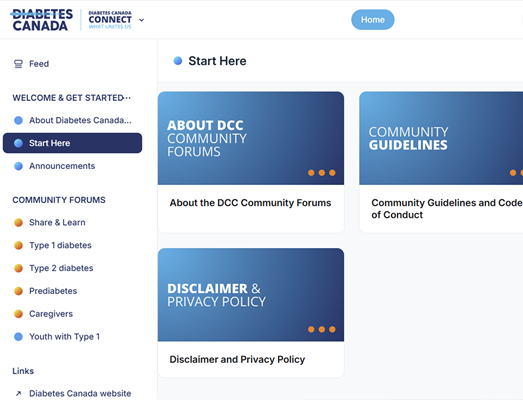Viewport: 523px width, 400px height.
Task: Open the Youth with Type 1 forum
Action: (x=64, y=337)
